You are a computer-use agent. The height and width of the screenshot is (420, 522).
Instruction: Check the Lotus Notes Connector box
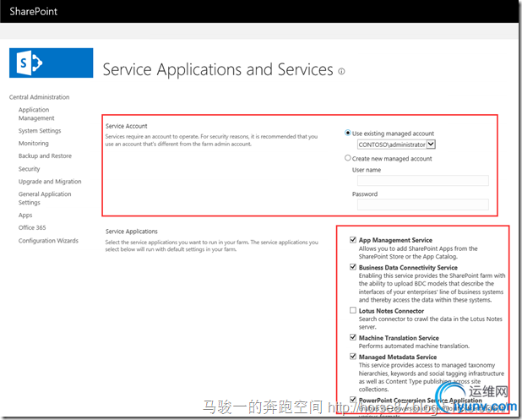(x=353, y=310)
